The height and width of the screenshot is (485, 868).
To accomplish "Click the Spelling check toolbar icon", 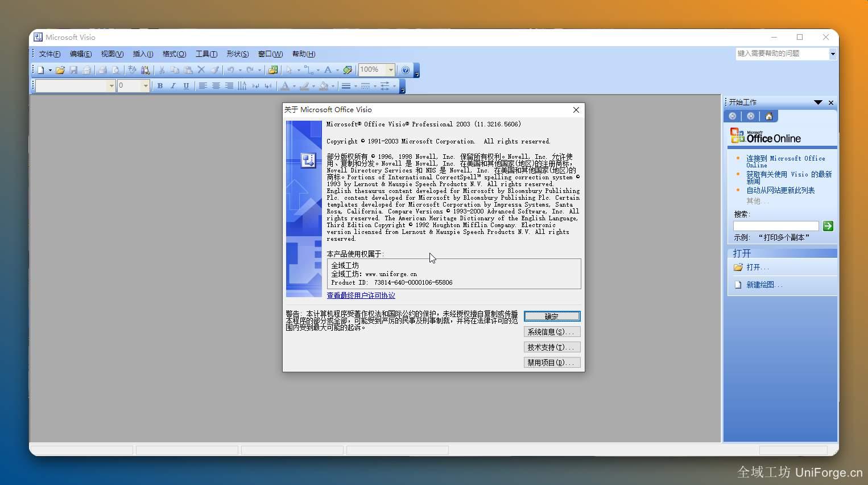I will click(132, 70).
